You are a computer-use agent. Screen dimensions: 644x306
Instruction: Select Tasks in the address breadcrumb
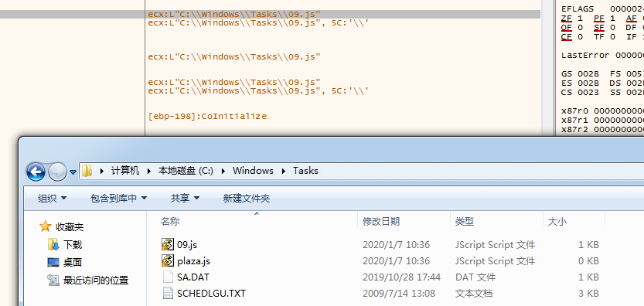pos(305,171)
